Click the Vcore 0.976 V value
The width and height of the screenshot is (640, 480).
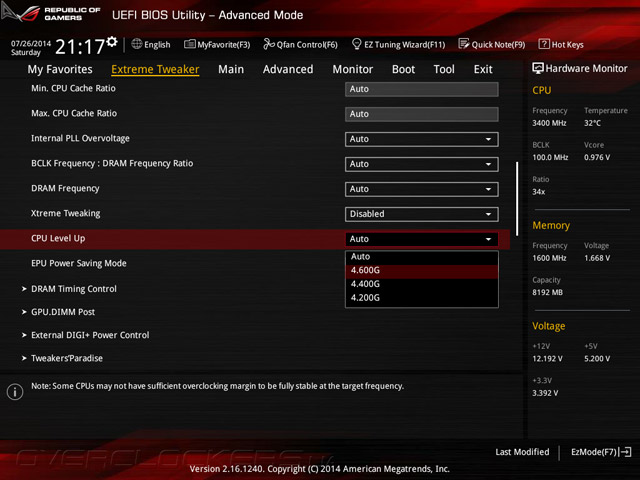[x=597, y=158]
